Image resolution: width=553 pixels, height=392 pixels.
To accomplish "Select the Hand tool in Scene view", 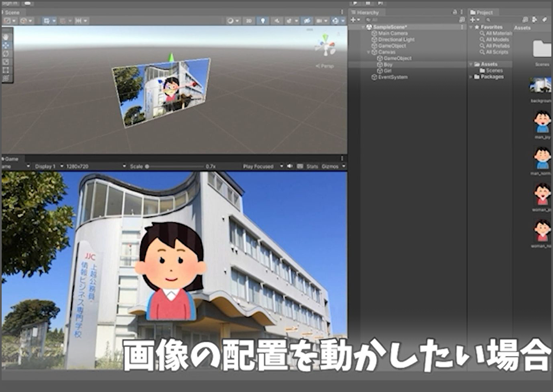I will [6, 36].
